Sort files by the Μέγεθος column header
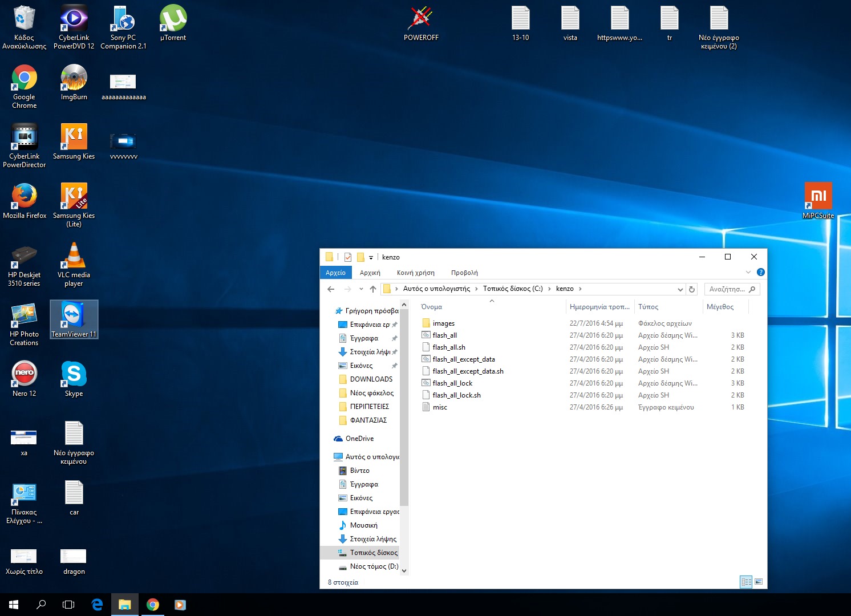This screenshot has height=616, width=851. click(x=720, y=307)
